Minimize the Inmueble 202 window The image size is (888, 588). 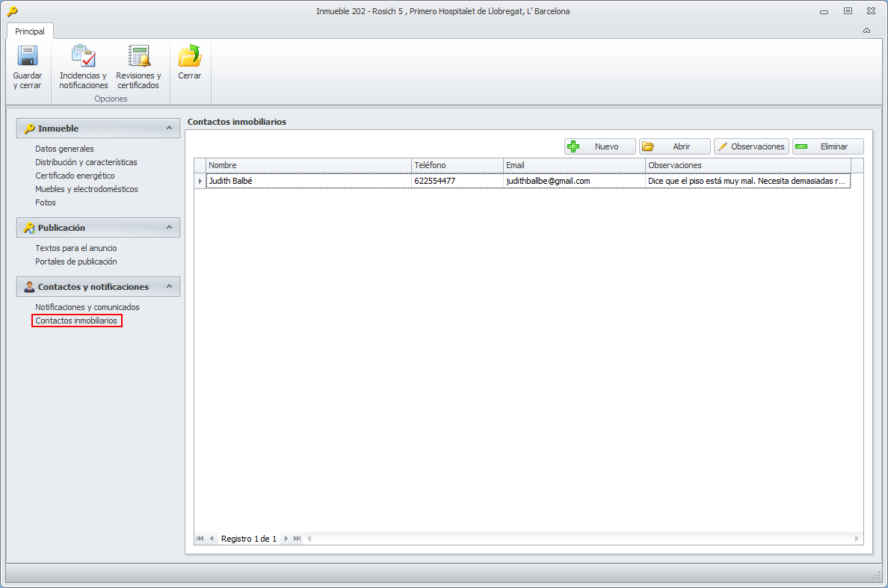click(824, 11)
